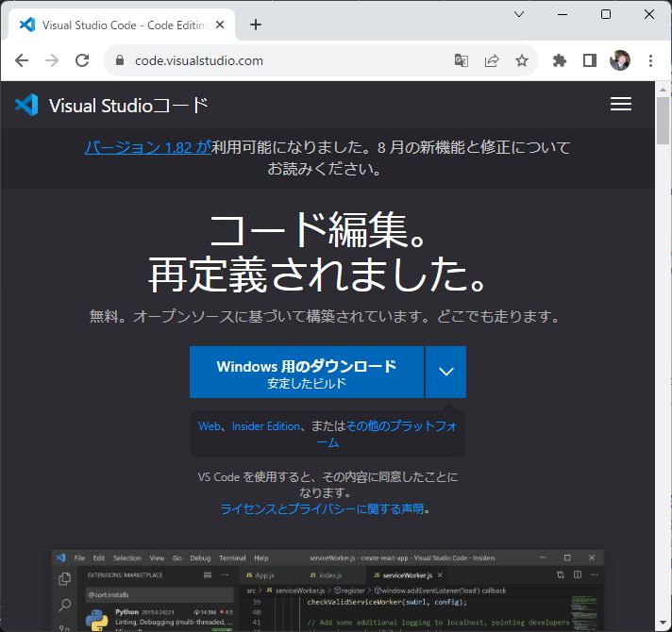Screen dimensions: 672x632
Task: Share this page via share icon
Action: tap(492, 60)
